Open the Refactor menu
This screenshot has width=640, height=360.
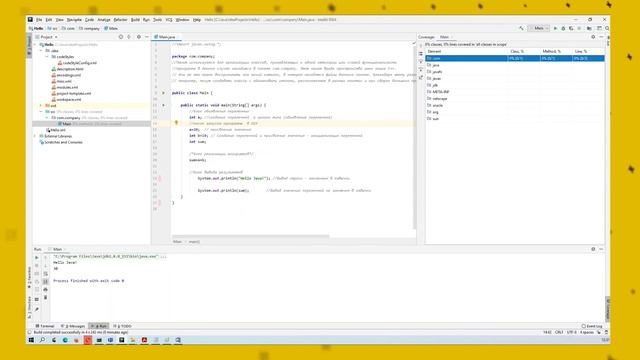(x=120, y=20)
